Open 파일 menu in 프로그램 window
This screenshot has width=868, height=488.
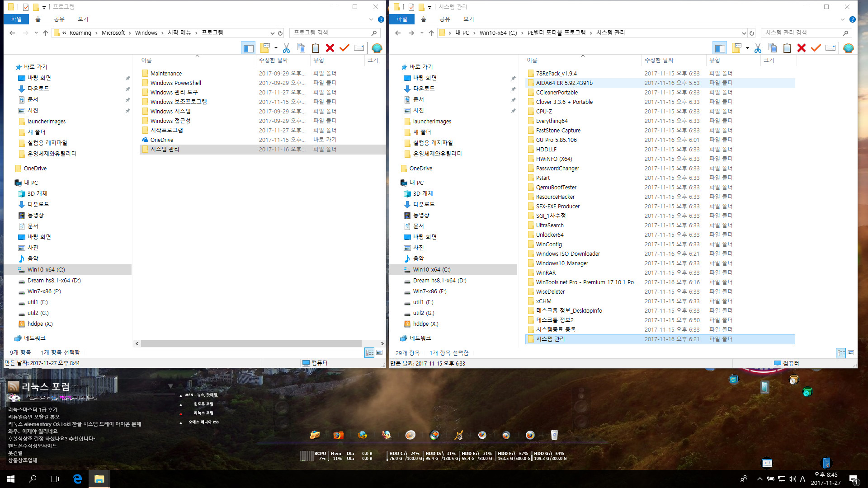pos(16,19)
